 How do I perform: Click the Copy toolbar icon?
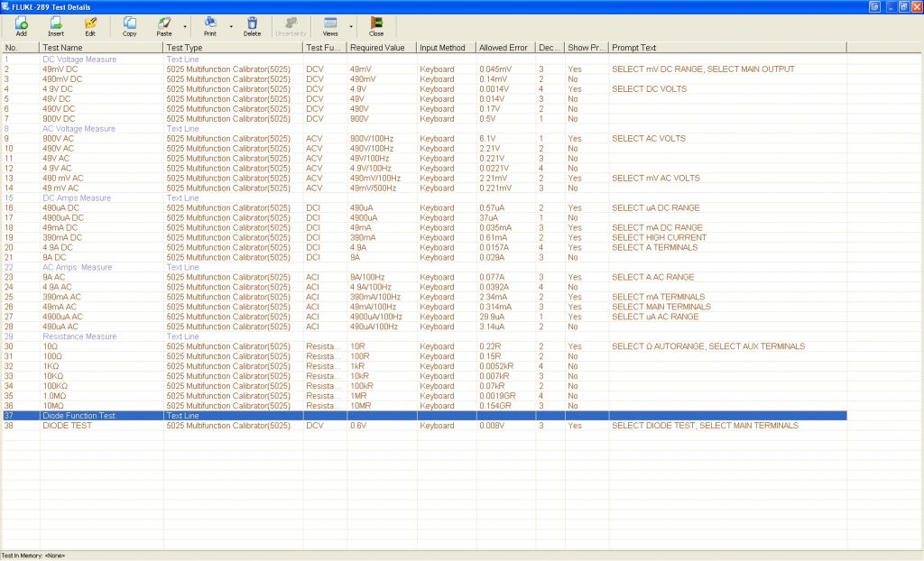tap(129, 23)
